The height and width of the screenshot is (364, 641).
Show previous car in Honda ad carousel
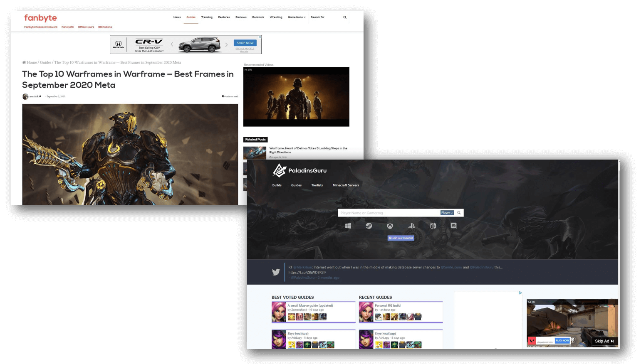pyautogui.click(x=172, y=44)
